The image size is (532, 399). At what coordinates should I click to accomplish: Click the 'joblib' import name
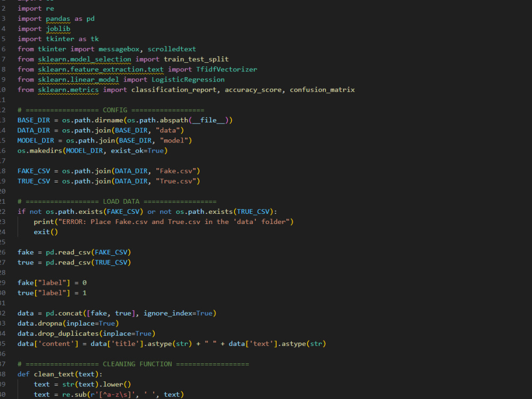pyautogui.click(x=58, y=29)
